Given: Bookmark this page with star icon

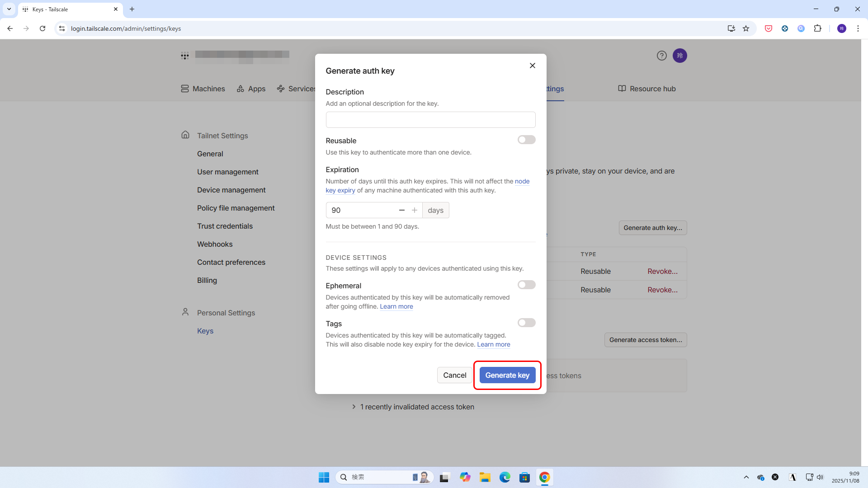Looking at the screenshot, I should pyautogui.click(x=746, y=28).
